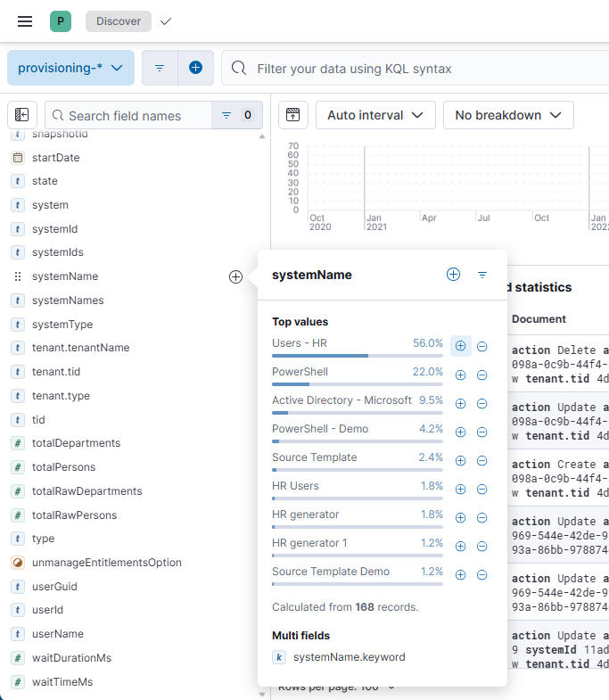
Task: Select the totalDepartments field
Action: 76,443
